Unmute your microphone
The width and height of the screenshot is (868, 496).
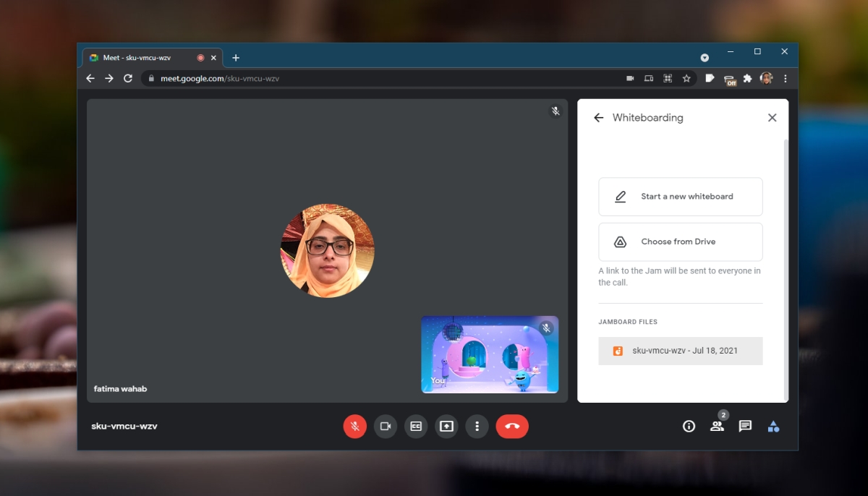point(354,426)
